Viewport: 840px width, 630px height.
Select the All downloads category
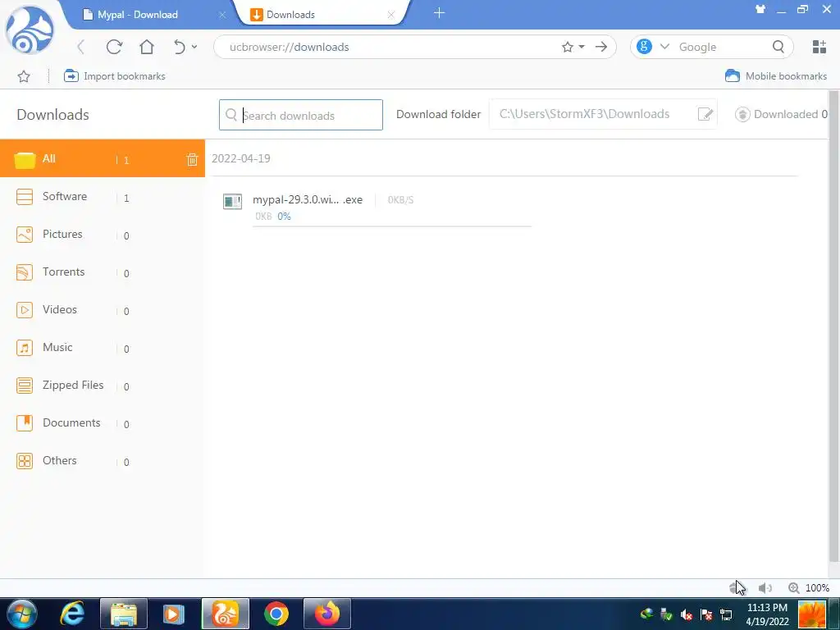click(103, 158)
